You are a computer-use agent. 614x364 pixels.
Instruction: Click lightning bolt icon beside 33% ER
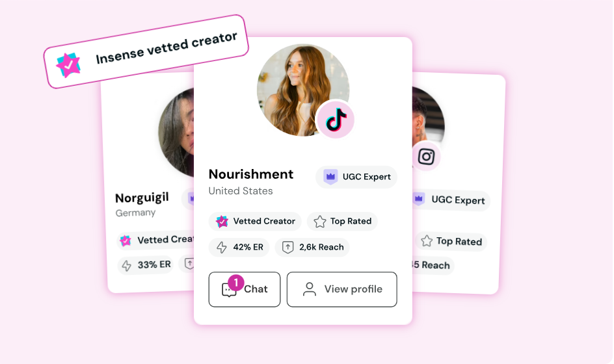[x=126, y=265]
